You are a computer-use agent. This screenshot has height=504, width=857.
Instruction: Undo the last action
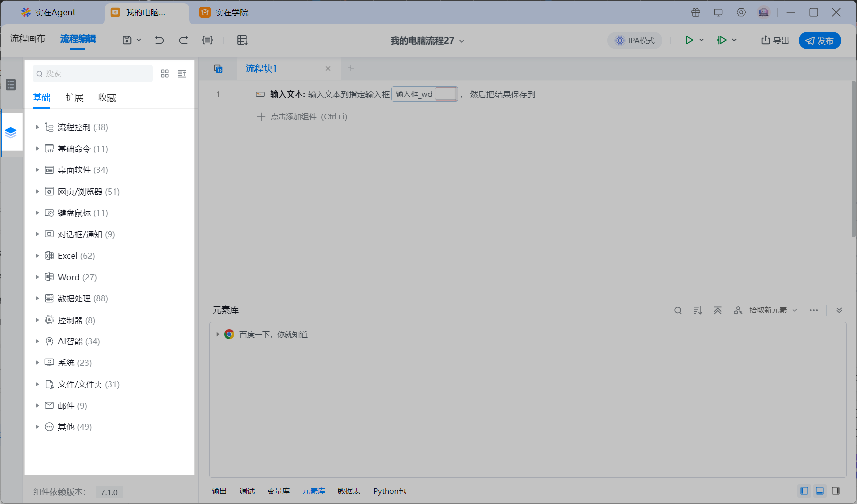click(x=159, y=40)
